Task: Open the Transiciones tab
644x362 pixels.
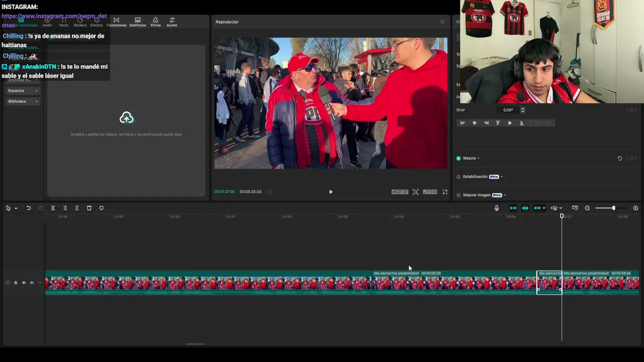Action: pyautogui.click(x=116, y=22)
